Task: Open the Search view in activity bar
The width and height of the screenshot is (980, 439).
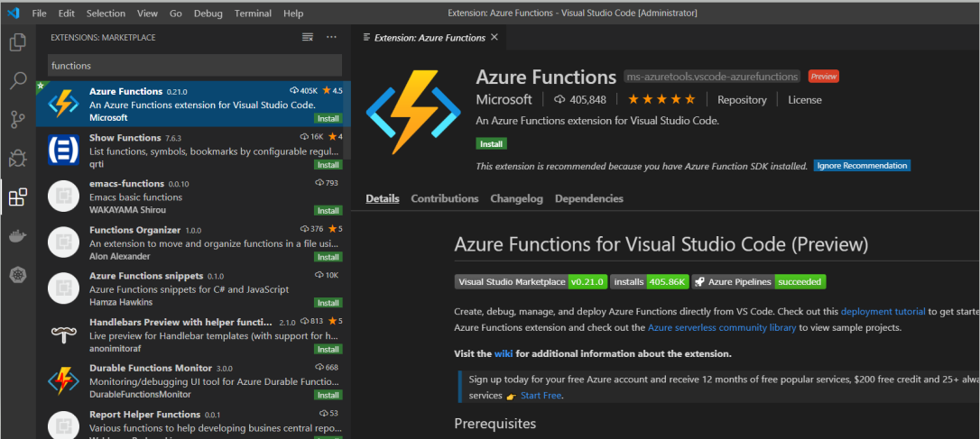Action: click(x=18, y=80)
